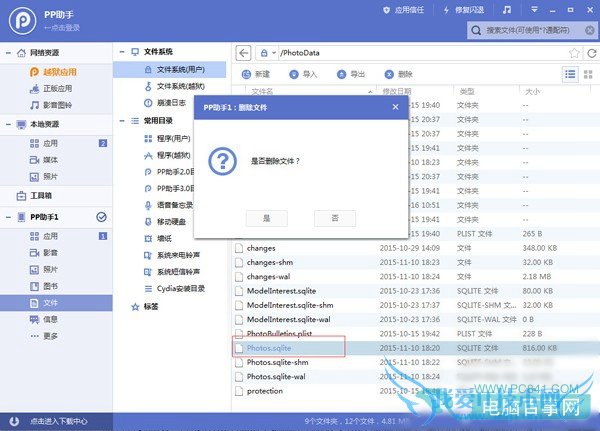Switch to list view
This screenshot has width=600, height=431.
570,74
